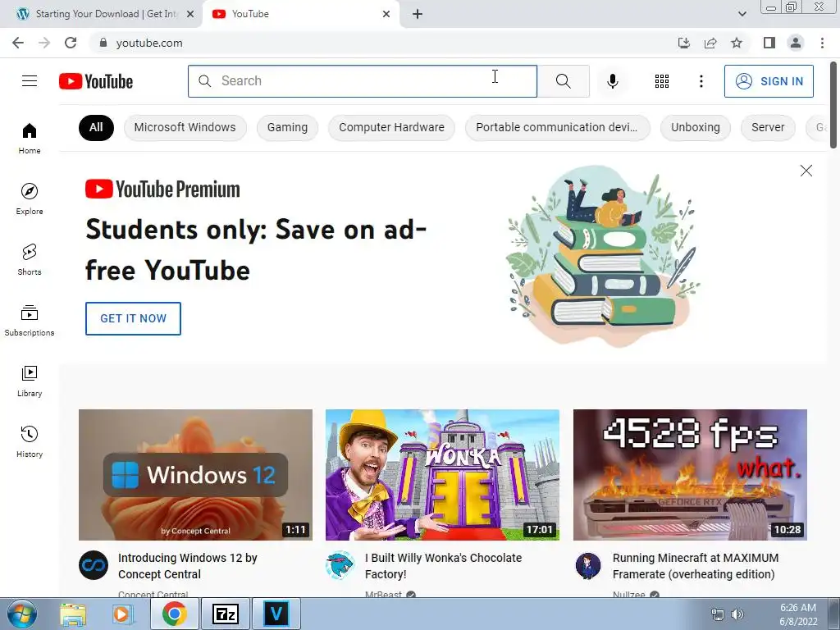Open the 7-Zip taskbar icon

(225, 614)
